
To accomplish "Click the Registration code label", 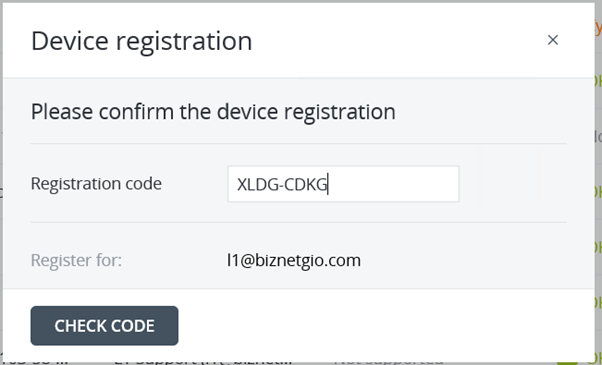I will [96, 183].
